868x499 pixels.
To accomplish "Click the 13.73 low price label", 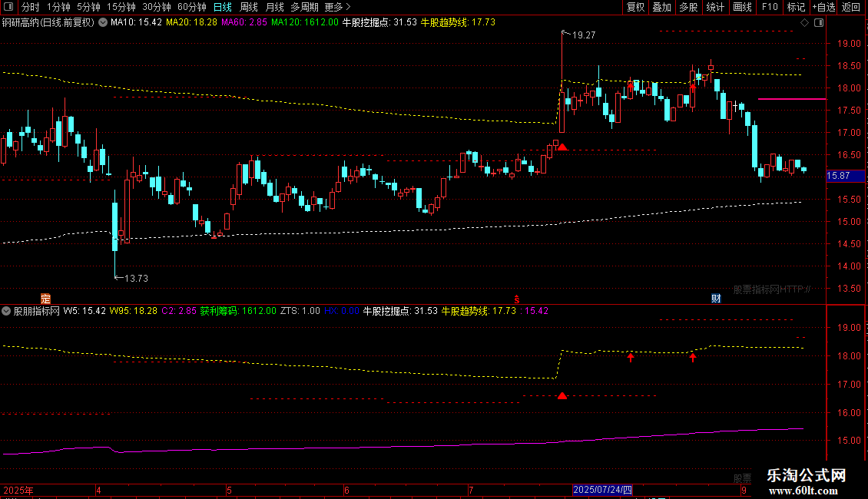I will coord(136,278).
